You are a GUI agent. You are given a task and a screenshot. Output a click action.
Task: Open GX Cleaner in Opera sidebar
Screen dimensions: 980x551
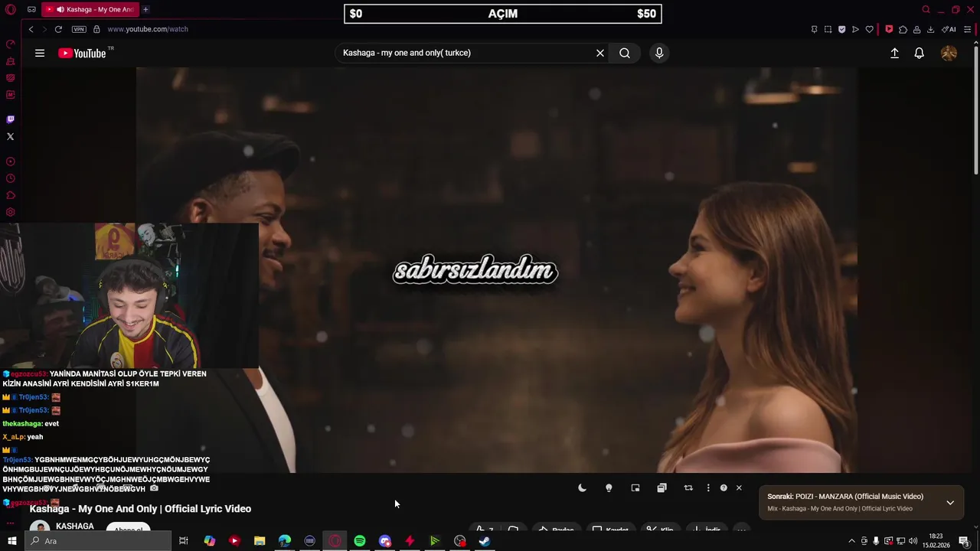pyautogui.click(x=11, y=60)
